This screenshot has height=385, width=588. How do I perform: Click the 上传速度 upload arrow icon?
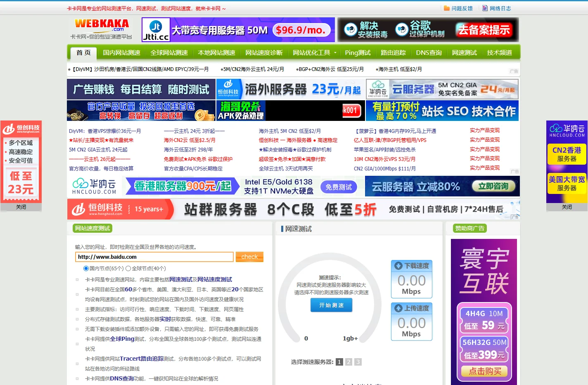pyautogui.click(x=398, y=308)
